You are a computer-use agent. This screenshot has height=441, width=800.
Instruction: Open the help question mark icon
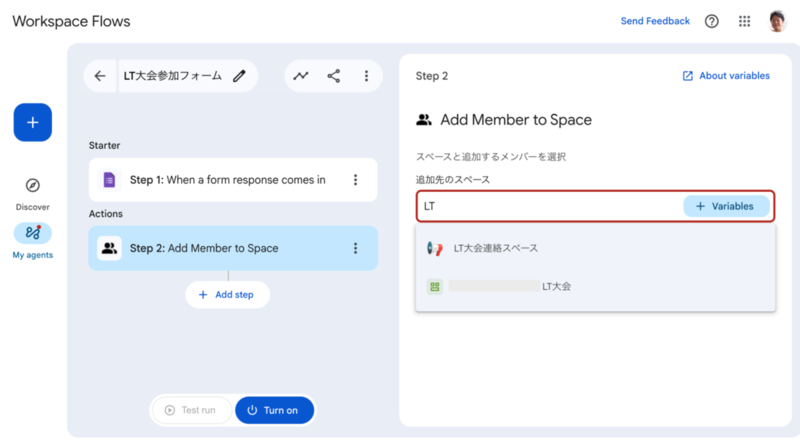712,21
